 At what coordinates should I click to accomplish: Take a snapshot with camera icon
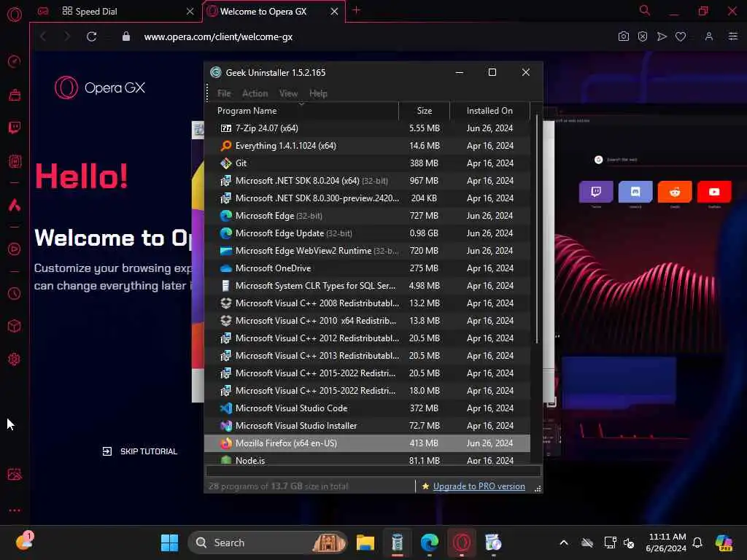(623, 36)
